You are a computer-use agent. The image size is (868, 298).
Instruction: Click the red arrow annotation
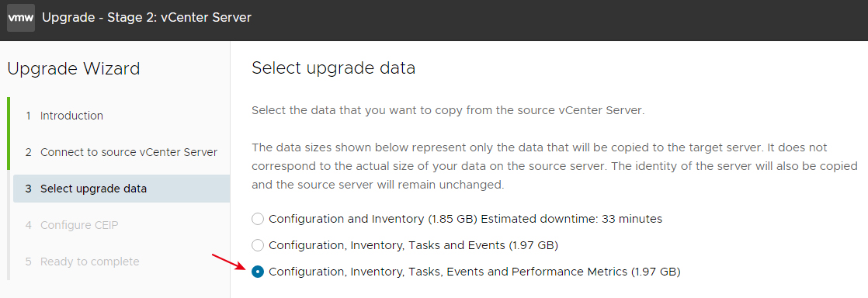click(227, 262)
